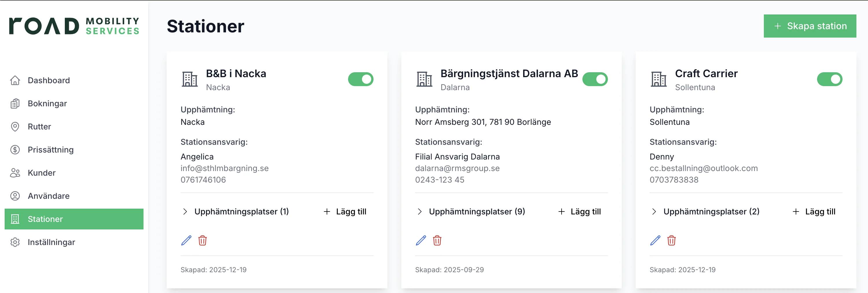Screen dimensions: 868x293
Task: Select Stationer in the sidebar menu
Action: pos(45,219)
